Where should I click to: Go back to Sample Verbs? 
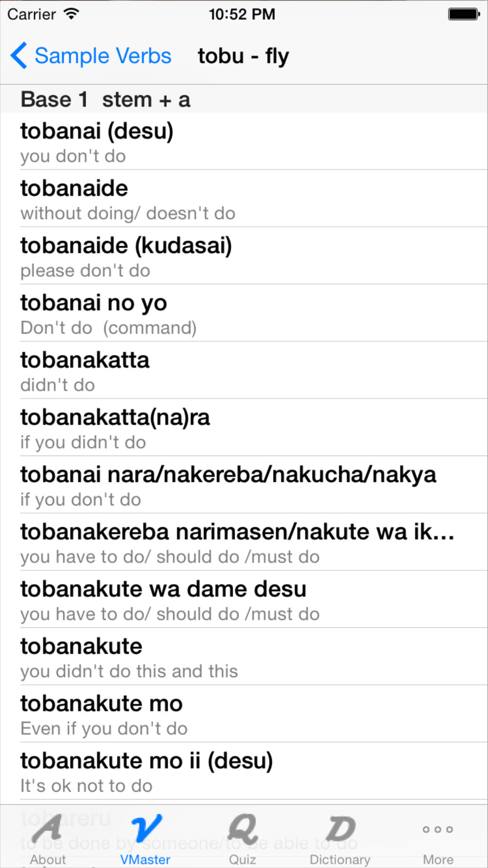point(91,56)
